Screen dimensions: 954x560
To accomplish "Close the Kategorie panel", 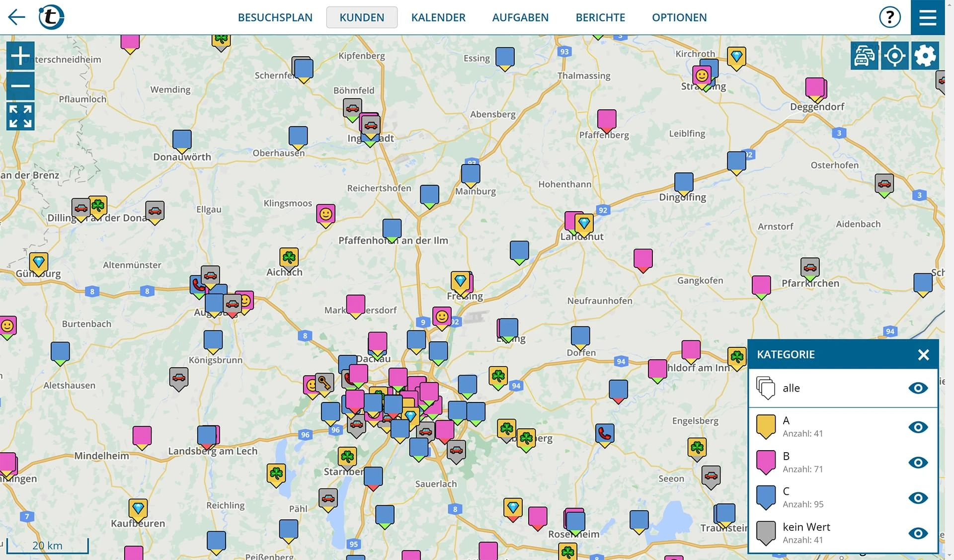I will 923,355.
